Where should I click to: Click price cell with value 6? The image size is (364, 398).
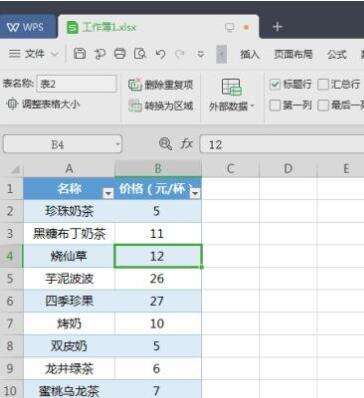tap(158, 368)
